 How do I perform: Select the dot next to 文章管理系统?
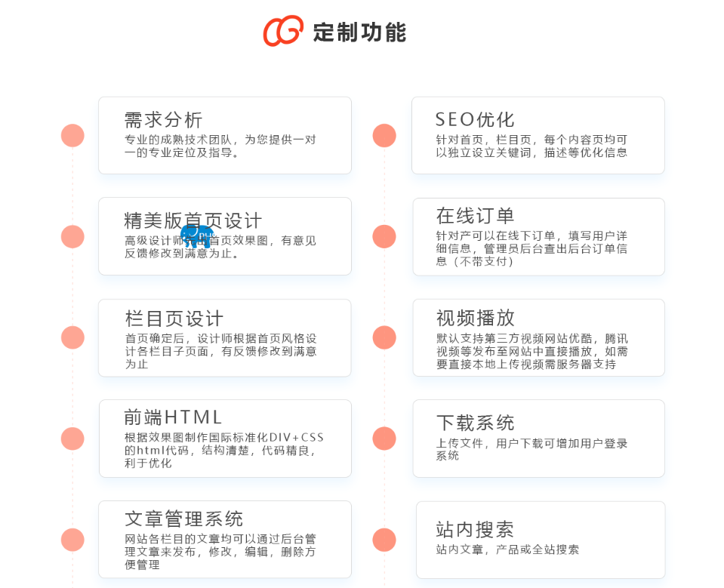72,540
